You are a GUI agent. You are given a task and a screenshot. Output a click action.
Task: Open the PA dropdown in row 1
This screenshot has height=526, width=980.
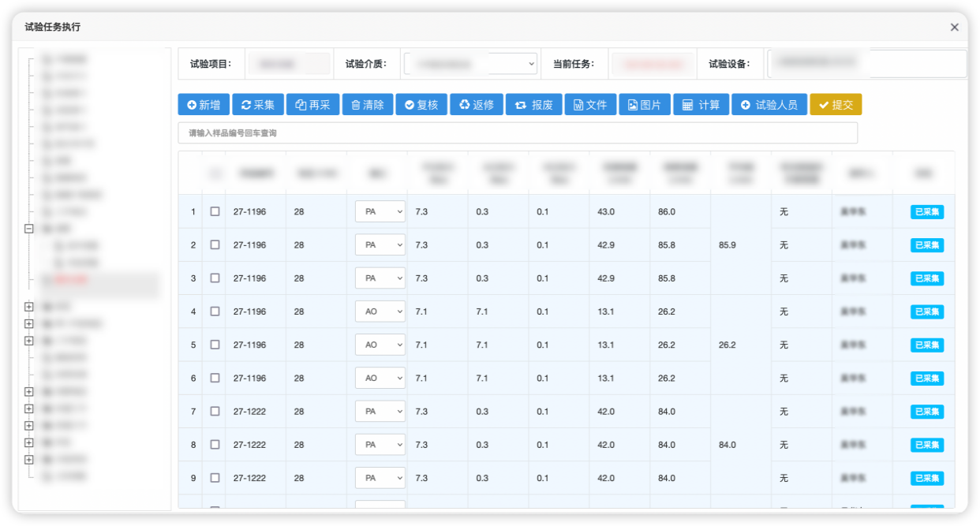tap(380, 212)
